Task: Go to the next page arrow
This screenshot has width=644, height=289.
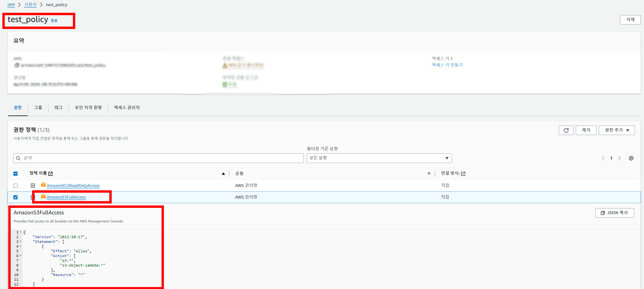Action: tap(619, 158)
